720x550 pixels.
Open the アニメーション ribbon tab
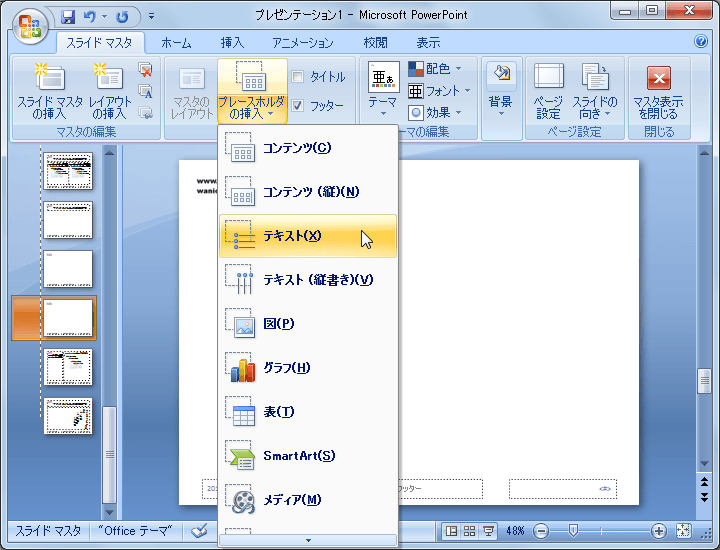303,43
